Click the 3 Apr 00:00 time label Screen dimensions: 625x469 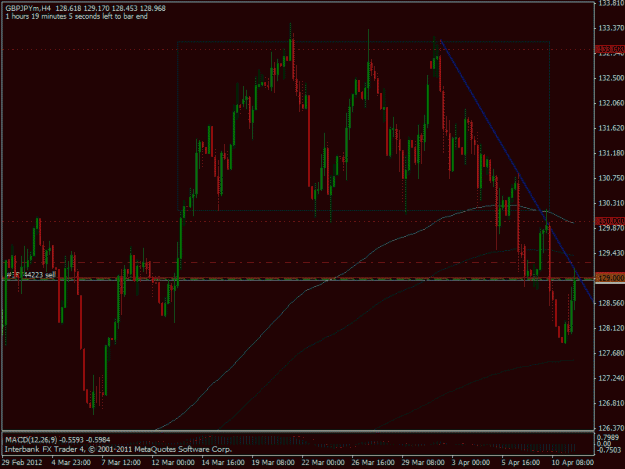pos(471,463)
